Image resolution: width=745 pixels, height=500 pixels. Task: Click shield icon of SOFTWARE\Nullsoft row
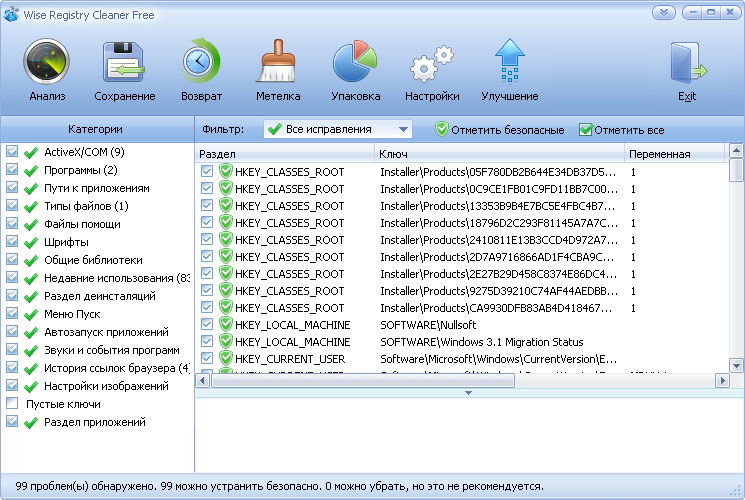226,324
